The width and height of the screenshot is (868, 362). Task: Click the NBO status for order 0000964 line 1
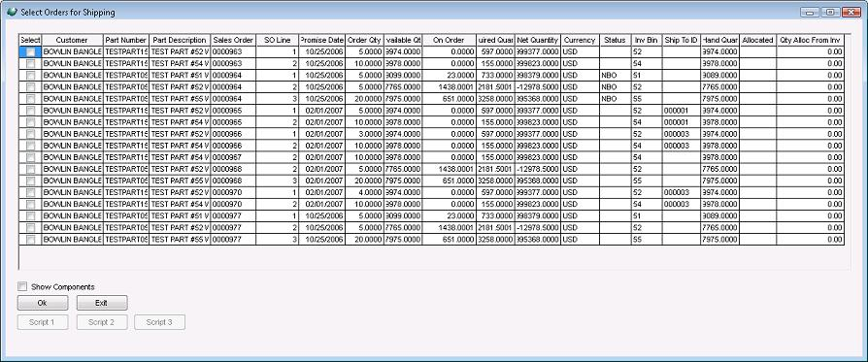pyautogui.click(x=615, y=76)
